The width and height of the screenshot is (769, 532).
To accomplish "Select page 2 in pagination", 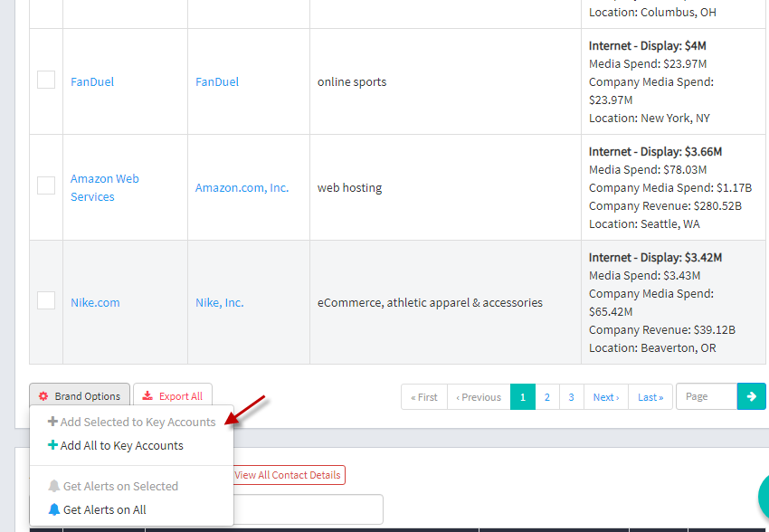I will tap(547, 397).
